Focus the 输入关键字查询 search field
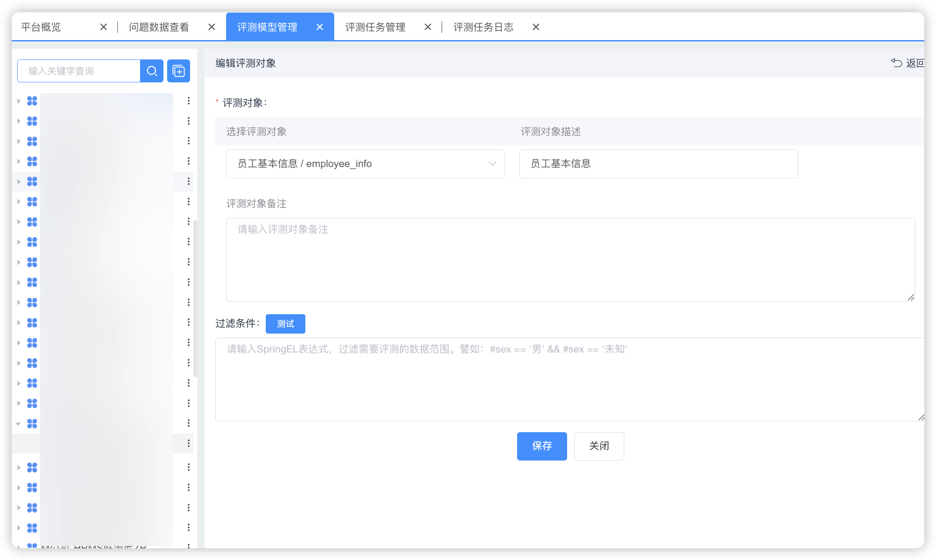Image resolution: width=936 pixels, height=560 pixels. [x=79, y=71]
